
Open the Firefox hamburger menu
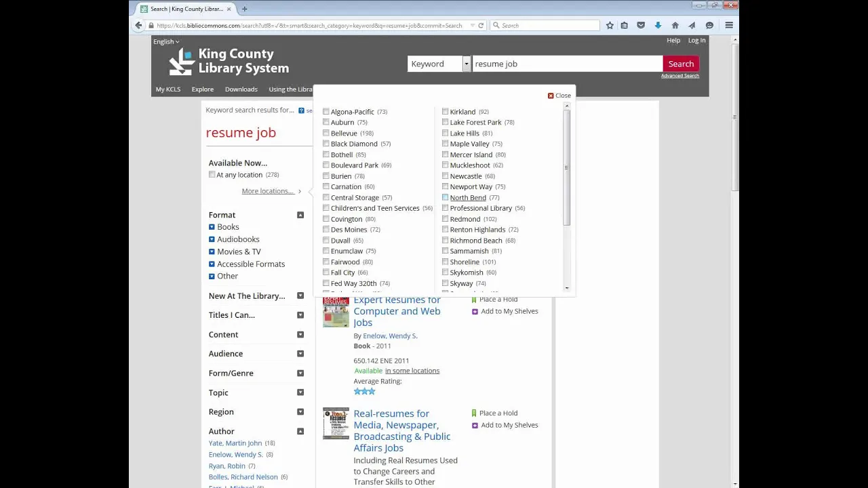[x=729, y=25]
